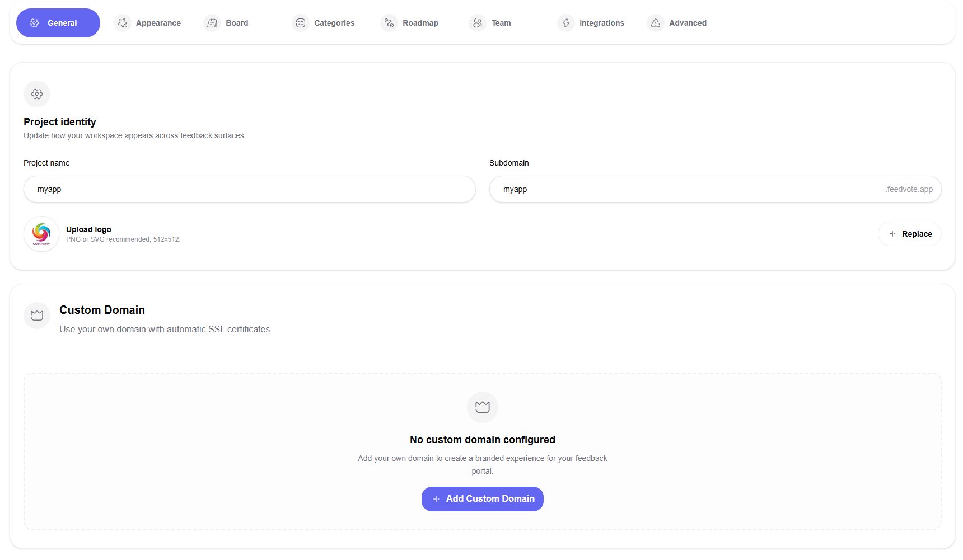Go to the Advanced tab
Screen dimensions: 963x560
point(688,23)
